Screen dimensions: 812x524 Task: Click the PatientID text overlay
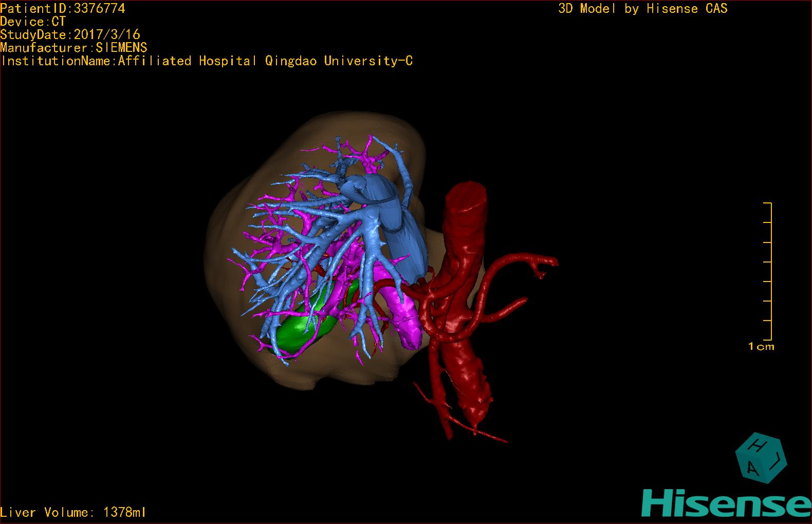point(63,8)
